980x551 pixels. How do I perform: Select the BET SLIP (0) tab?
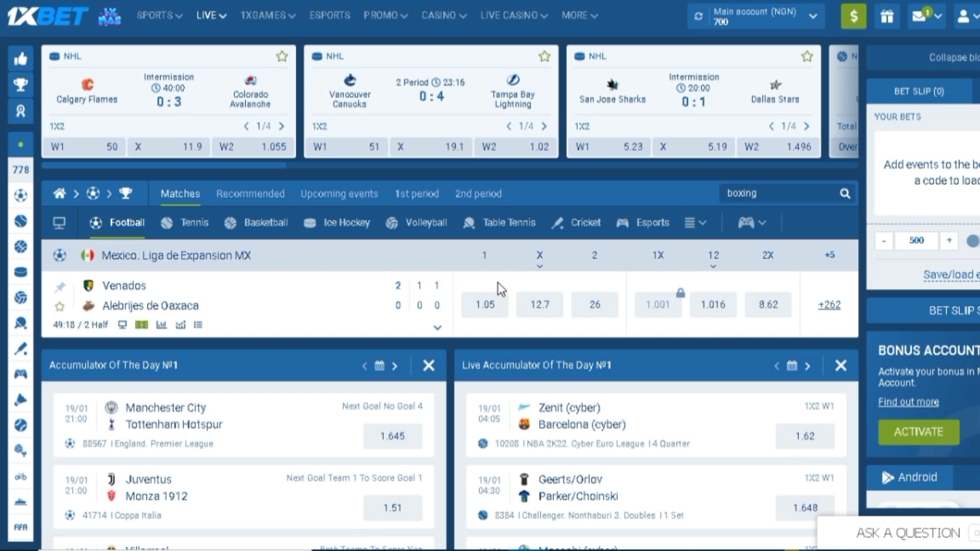(919, 91)
